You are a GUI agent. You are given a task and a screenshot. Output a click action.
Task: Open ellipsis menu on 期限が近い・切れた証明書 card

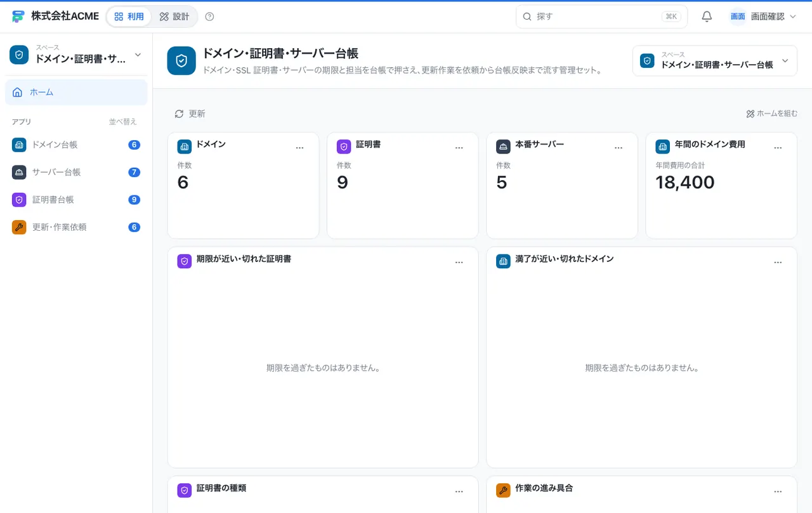[459, 263]
